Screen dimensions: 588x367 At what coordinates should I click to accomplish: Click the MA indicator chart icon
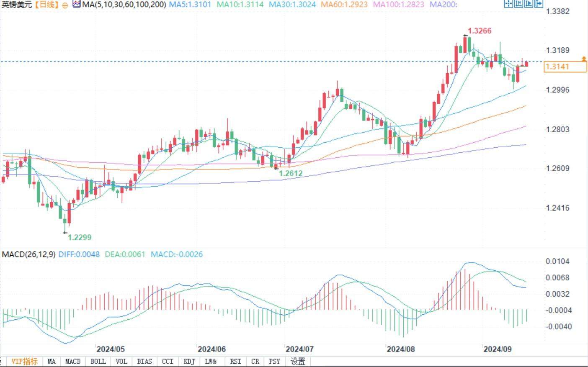point(77,5)
